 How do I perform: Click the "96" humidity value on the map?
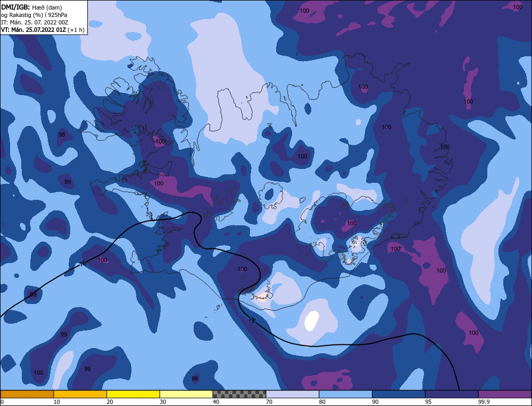[x=195, y=378]
